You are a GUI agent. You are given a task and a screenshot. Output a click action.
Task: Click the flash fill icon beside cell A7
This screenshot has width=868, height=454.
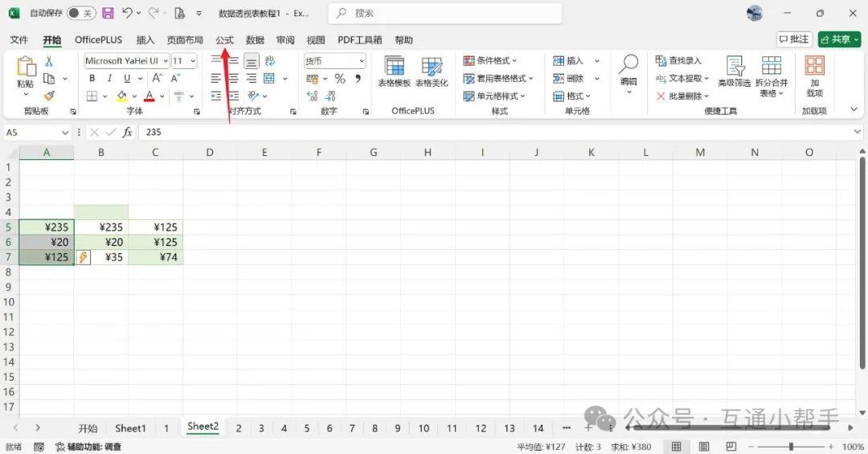pos(83,257)
